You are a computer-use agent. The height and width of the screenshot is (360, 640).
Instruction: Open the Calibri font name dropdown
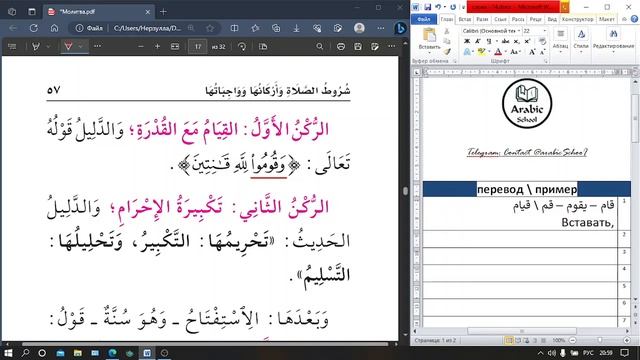tap(519, 31)
